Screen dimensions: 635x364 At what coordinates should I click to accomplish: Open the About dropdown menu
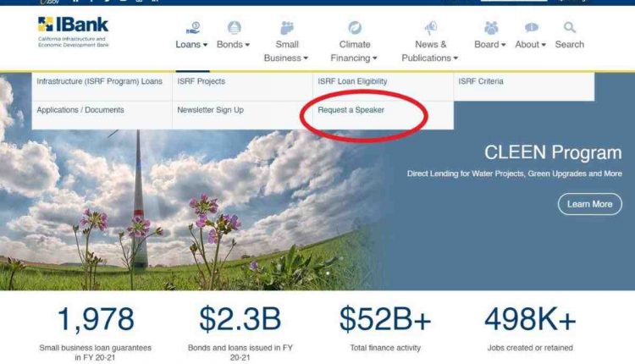tap(531, 44)
